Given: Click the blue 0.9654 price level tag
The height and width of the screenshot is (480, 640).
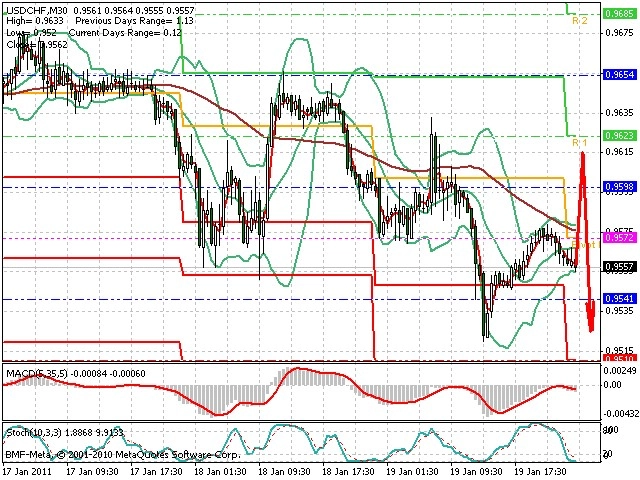Looking at the screenshot, I should pyautogui.click(x=619, y=74).
